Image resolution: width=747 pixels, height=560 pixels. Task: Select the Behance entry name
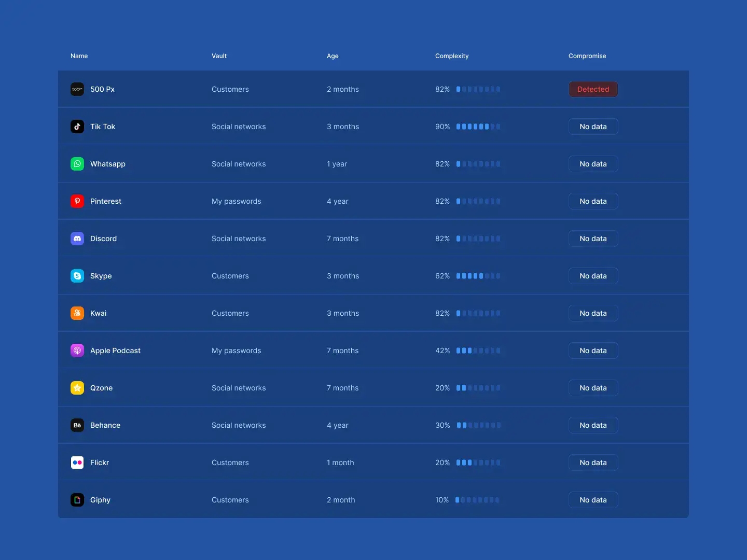coord(105,425)
